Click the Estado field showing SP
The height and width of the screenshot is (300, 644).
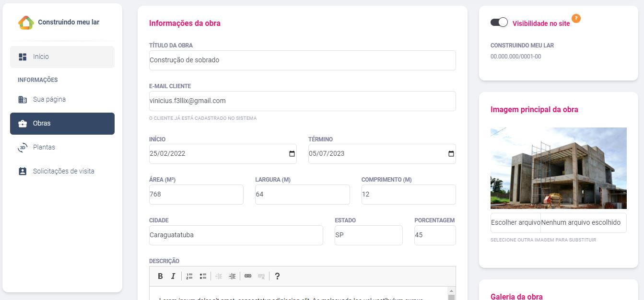click(x=369, y=235)
